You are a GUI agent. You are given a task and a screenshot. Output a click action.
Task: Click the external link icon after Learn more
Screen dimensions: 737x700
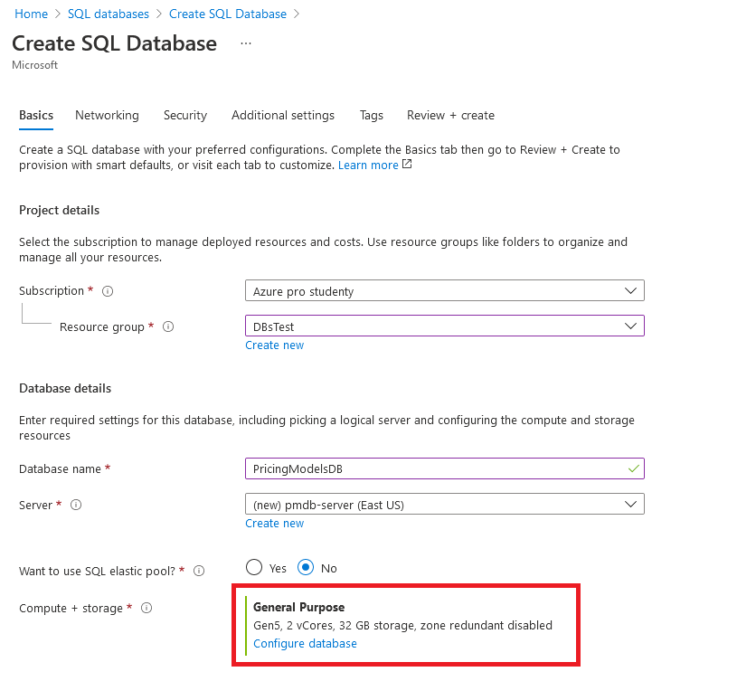coord(407,165)
